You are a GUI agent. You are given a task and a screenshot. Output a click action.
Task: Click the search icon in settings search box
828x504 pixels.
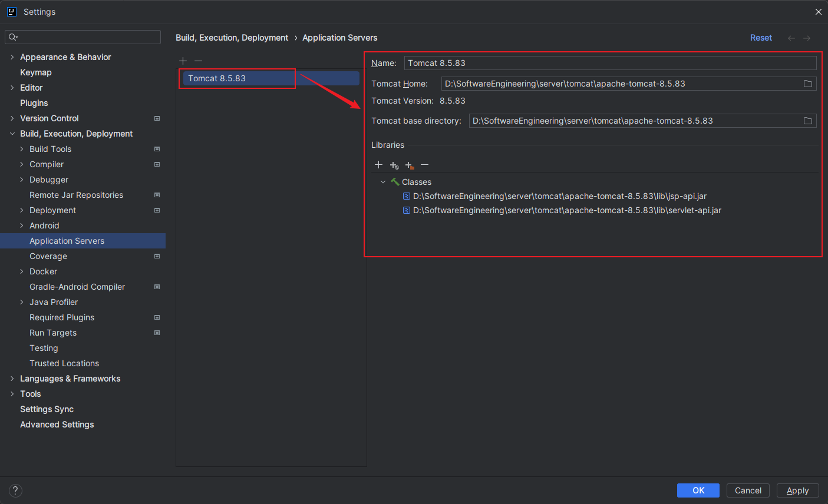[x=13, y=37]
